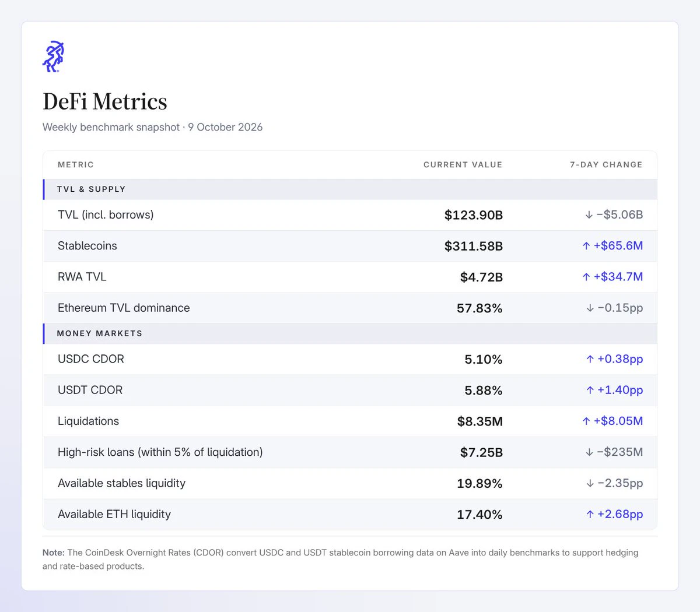Screen dimensions: 700x612
Task: Click the "Available stables liquidity" row label
Action: pyautogui.click(x=121, y=483)
